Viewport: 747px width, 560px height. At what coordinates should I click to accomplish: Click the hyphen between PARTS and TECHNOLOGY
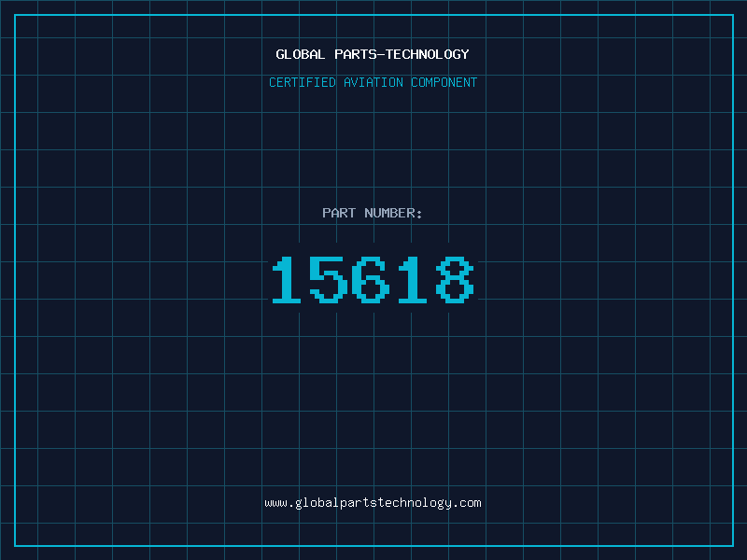(x=381, y=54)
